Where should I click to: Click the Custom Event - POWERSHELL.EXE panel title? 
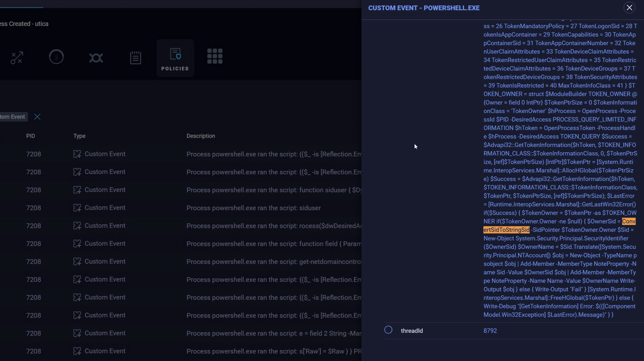click(424, 8)
